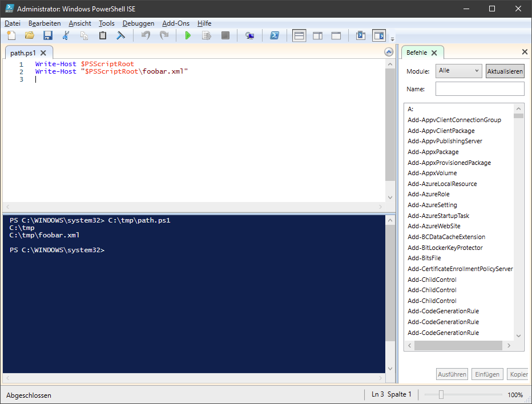
Task: Click console pane scroll up arrow
Action: tap(390, 220)
